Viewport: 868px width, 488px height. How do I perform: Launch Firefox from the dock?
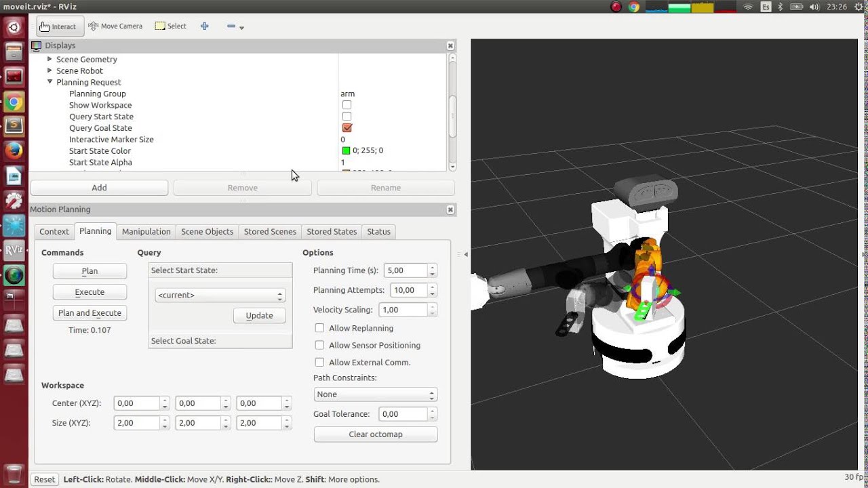coord(14,150)
